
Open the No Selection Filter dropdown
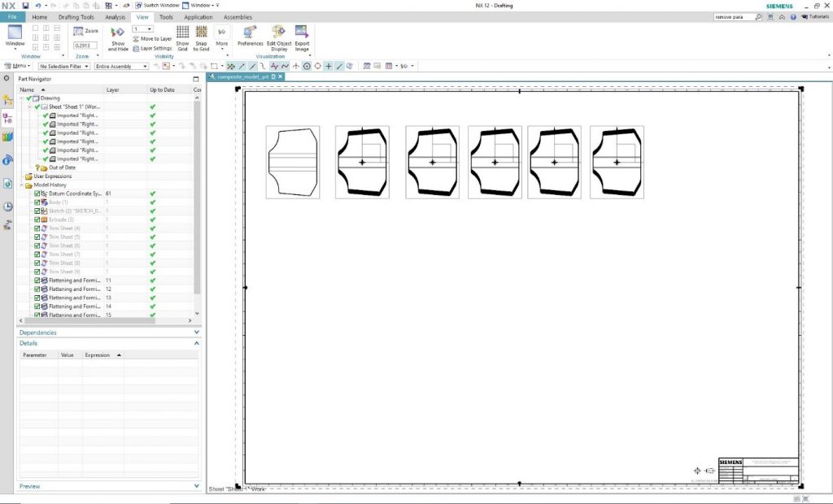64,66
